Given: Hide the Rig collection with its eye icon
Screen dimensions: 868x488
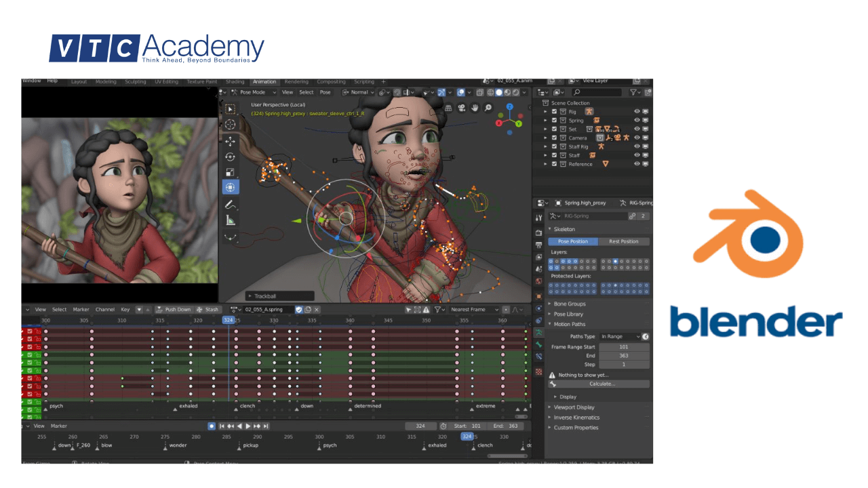Looking at the screenshot, I should click(x=637, y=111).
